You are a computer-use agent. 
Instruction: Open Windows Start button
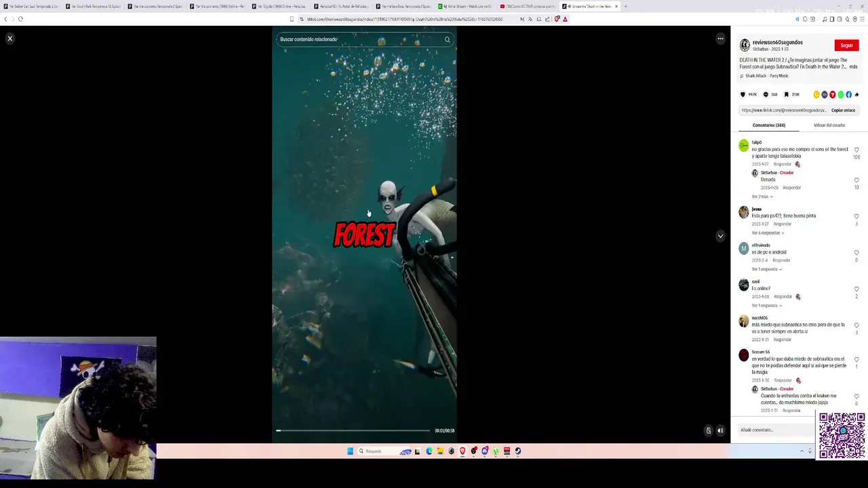click(x=350, y=451)
